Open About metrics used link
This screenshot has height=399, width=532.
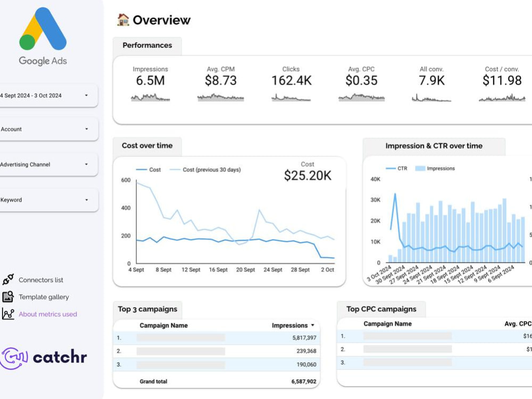click(x=48, y=314)
